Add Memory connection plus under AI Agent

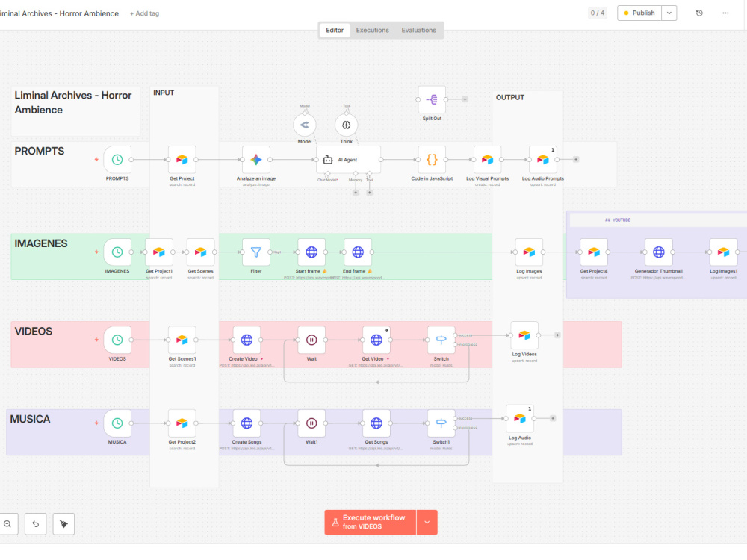coord(356,193)
